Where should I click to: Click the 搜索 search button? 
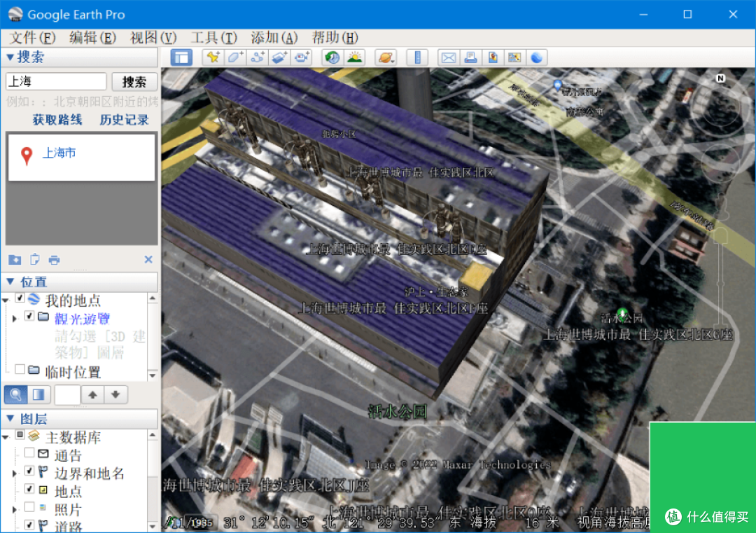pos(134,81)
